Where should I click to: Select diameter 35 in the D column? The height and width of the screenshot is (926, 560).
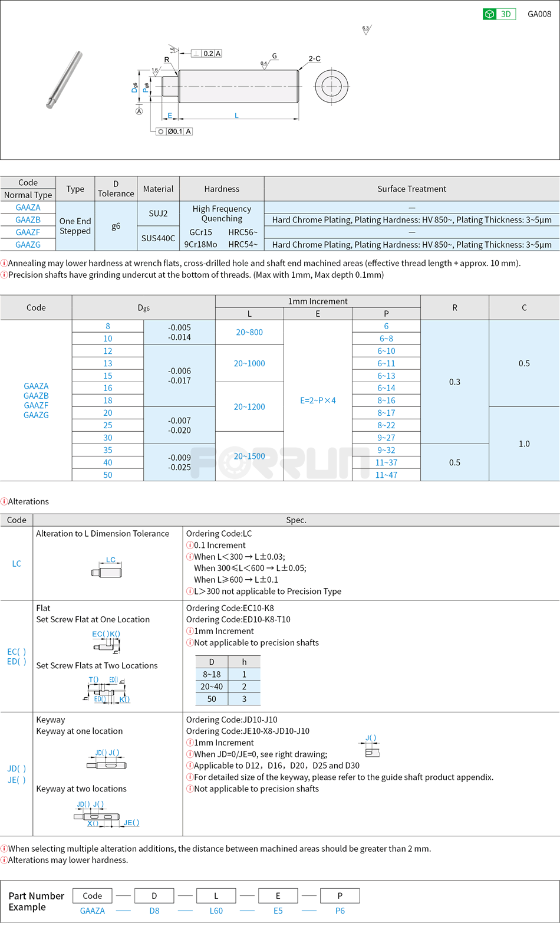click(108, 450)
